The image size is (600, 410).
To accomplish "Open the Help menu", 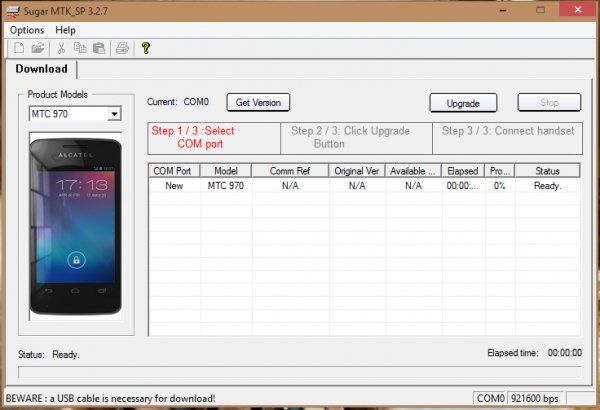I will coord(65,30).
